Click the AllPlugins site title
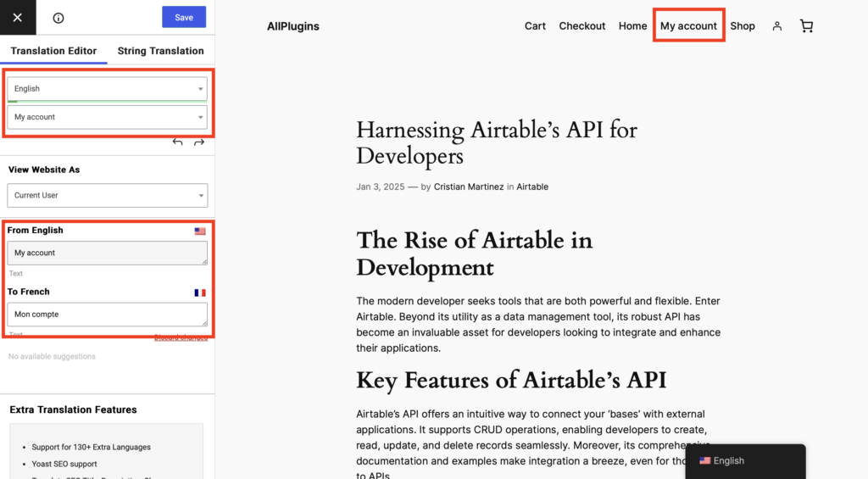The width and height of the screenshot is (868, 479). point(292,26)
